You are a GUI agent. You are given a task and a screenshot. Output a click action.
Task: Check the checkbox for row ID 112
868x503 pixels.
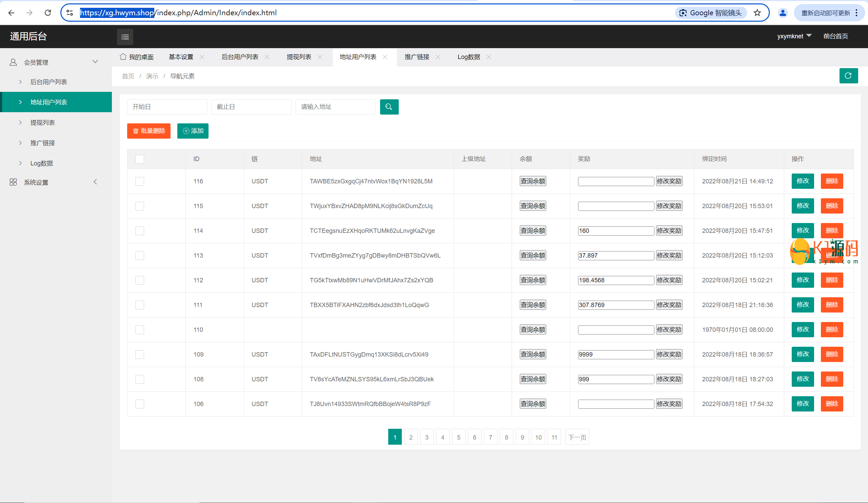coord(139,280)
